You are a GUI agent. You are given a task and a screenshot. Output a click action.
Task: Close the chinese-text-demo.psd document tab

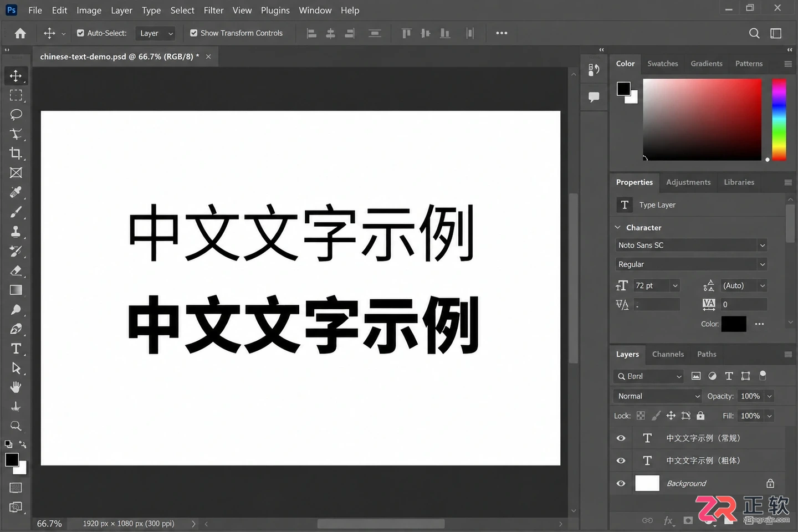coord(208,57)
